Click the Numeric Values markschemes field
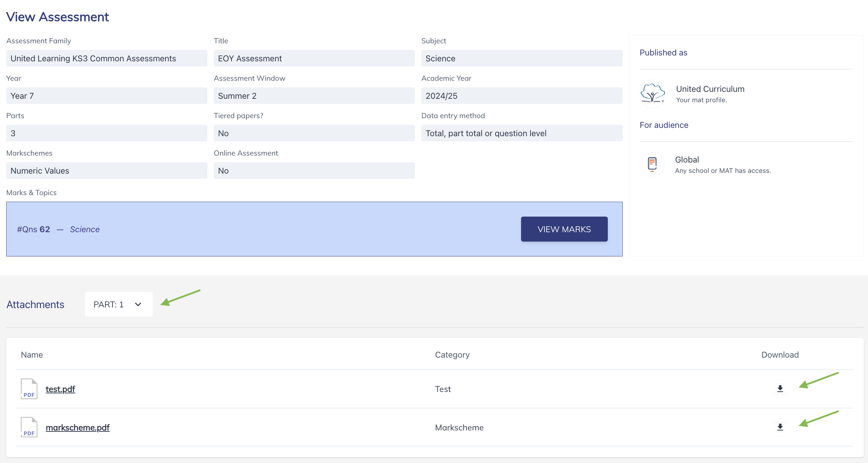This screenshot has height=463, width=868. coord(107,171)
